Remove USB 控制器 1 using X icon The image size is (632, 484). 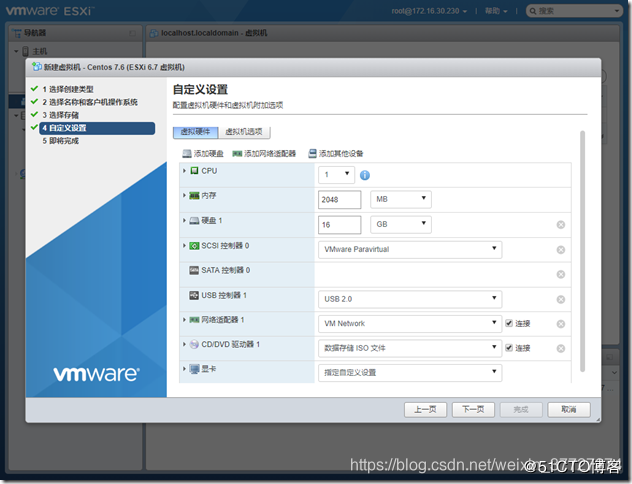pyautogui.click(x=561, y=299)
